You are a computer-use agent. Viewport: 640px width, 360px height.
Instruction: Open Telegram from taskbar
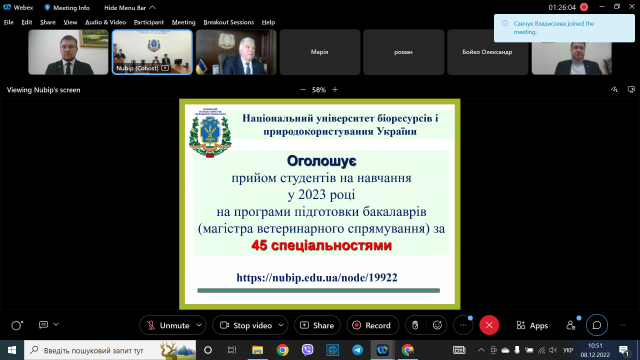point(358,350)
